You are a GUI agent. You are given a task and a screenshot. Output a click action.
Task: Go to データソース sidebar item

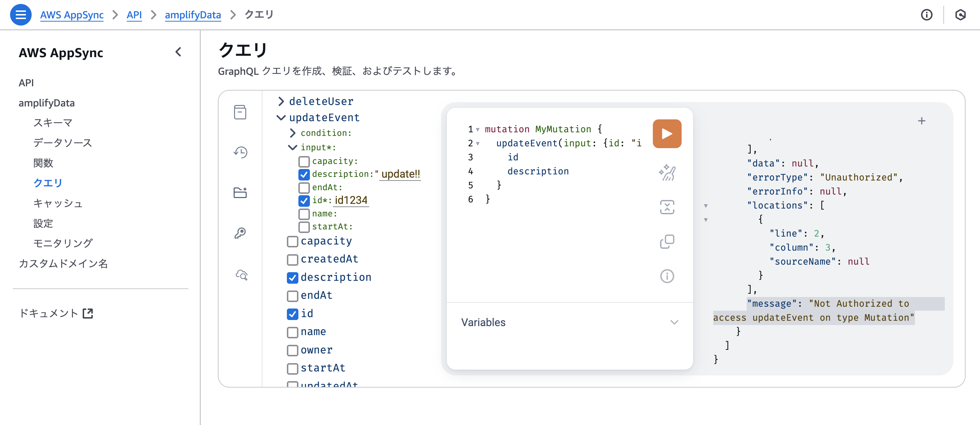63,143
